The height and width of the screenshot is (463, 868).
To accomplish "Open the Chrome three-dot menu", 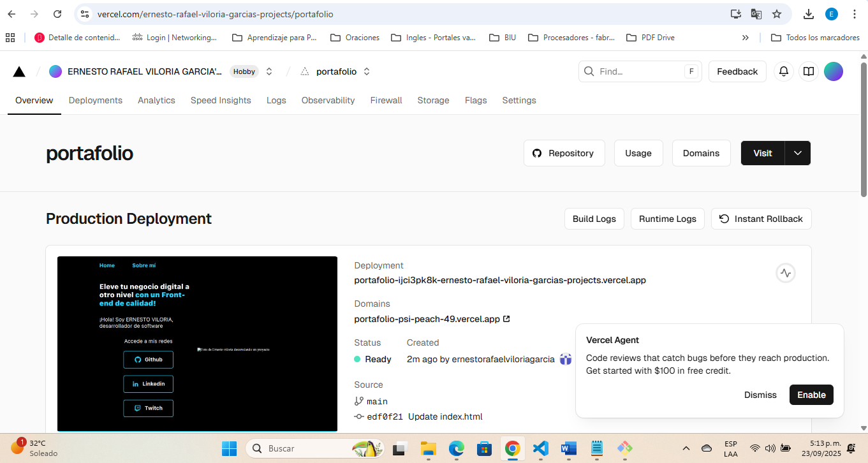I will click(x=854, y=14).
